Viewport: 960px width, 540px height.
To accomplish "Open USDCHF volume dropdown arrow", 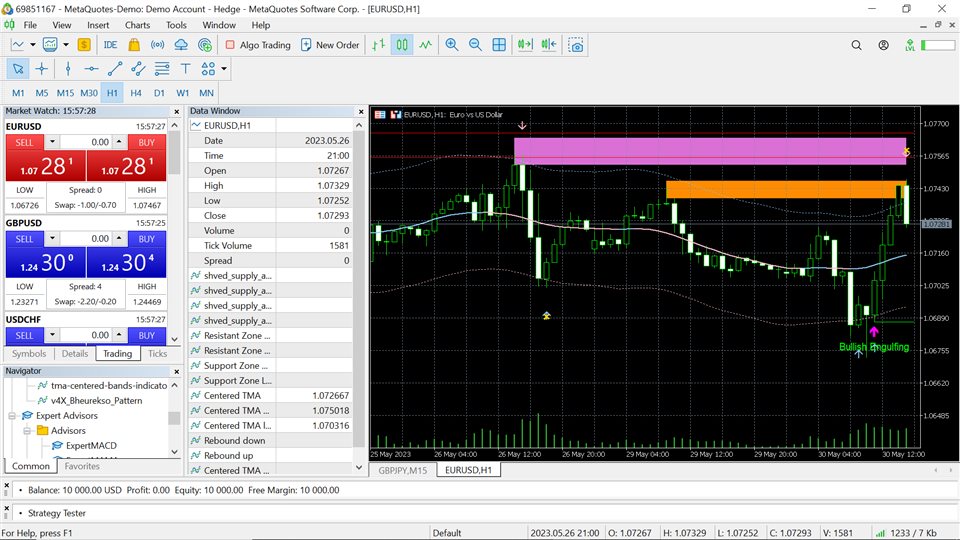I will pos(52,335).
